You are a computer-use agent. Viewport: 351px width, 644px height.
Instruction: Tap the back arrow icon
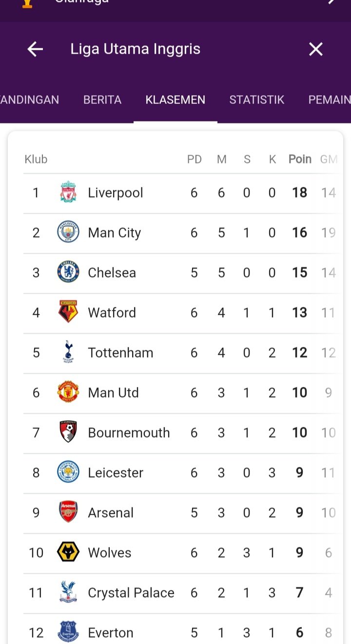pos(35,49)
